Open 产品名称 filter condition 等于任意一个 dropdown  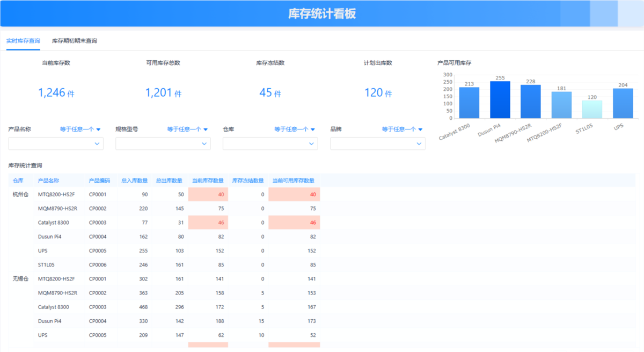pos(80,129)
